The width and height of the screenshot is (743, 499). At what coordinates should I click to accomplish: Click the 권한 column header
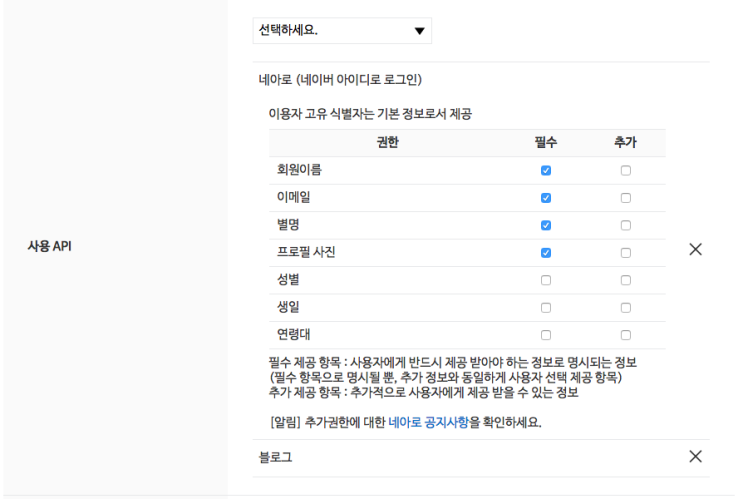pyautogui.click(x=388, y=142)
